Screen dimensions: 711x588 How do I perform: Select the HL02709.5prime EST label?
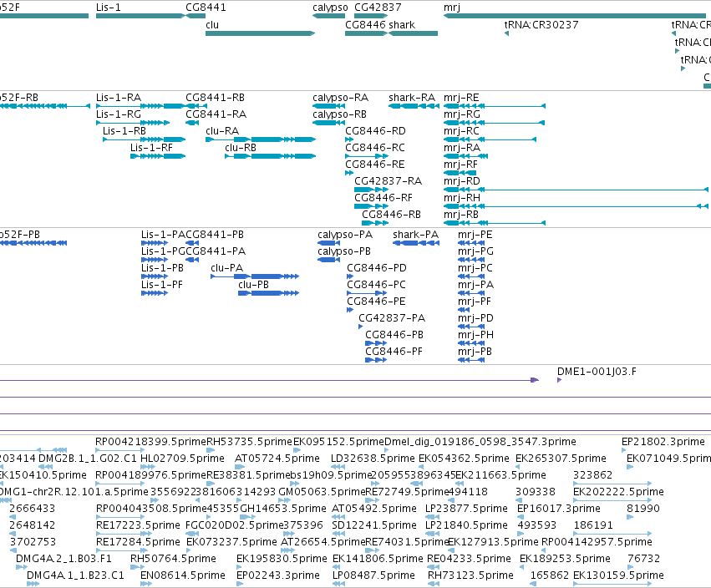coord(182,459)
